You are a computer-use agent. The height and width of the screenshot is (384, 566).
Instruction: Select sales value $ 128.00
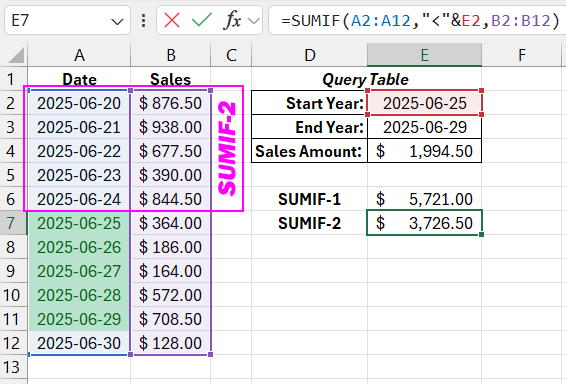pyautogui.click(x=170, y=343)
